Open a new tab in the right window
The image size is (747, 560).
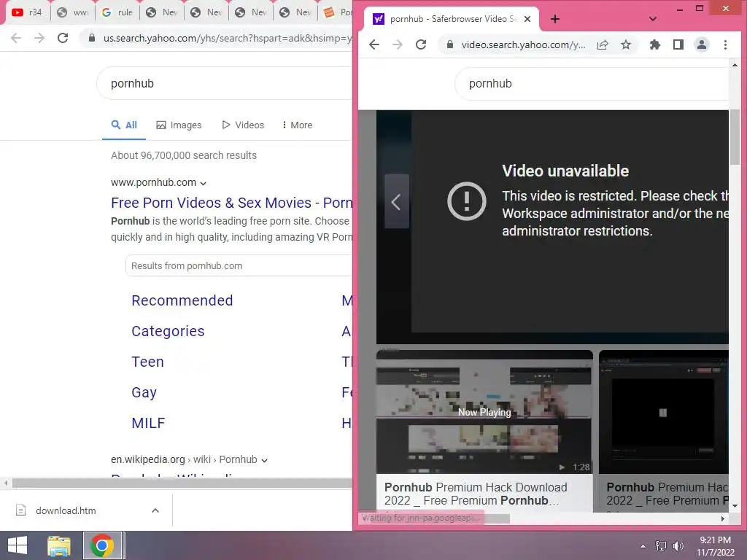555,19
